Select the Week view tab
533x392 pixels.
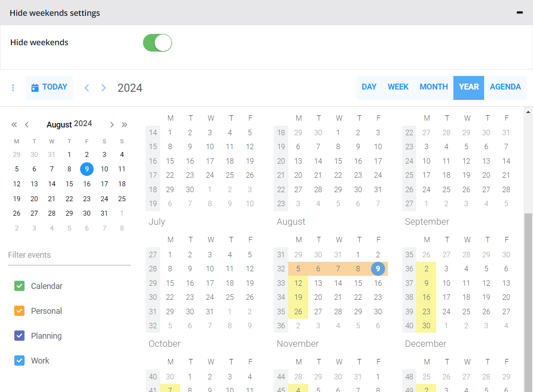tap(398, 87)
